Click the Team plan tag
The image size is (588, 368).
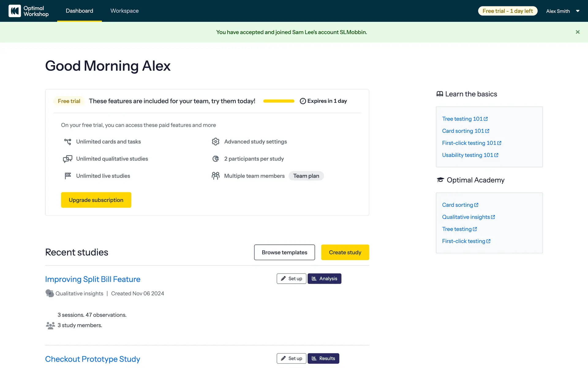click(x=306, y=176)
